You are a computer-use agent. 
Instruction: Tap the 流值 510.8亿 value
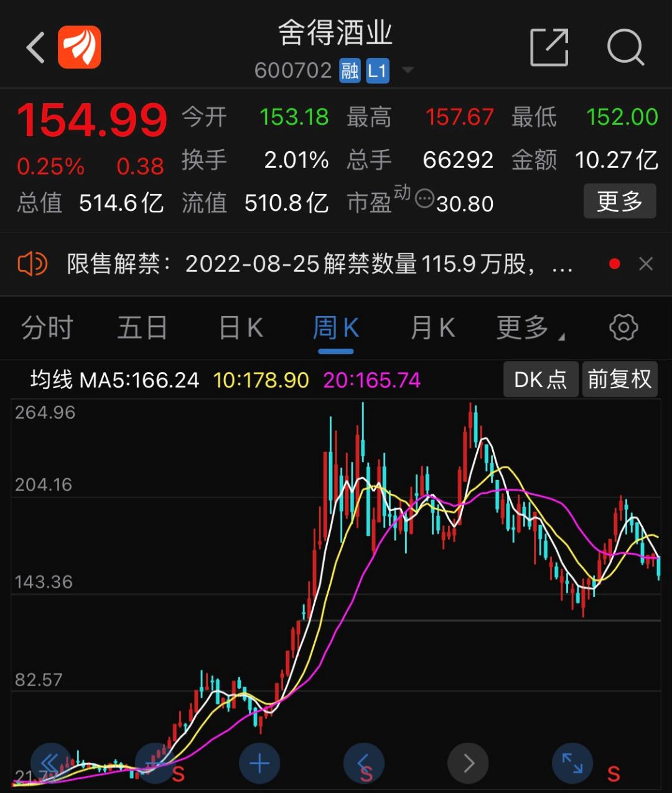click(x=287, y=203)
